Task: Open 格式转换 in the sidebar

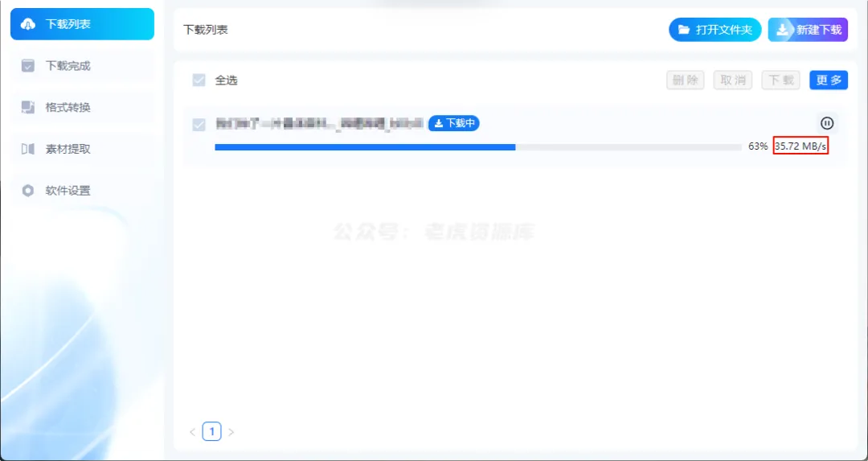Action: click(83, 108)
